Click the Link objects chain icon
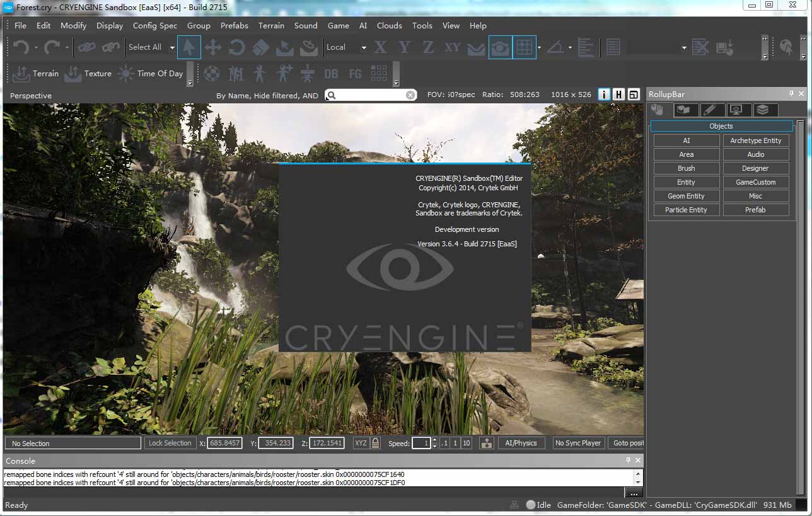The image size is (812, 516). tap(86, 47)
